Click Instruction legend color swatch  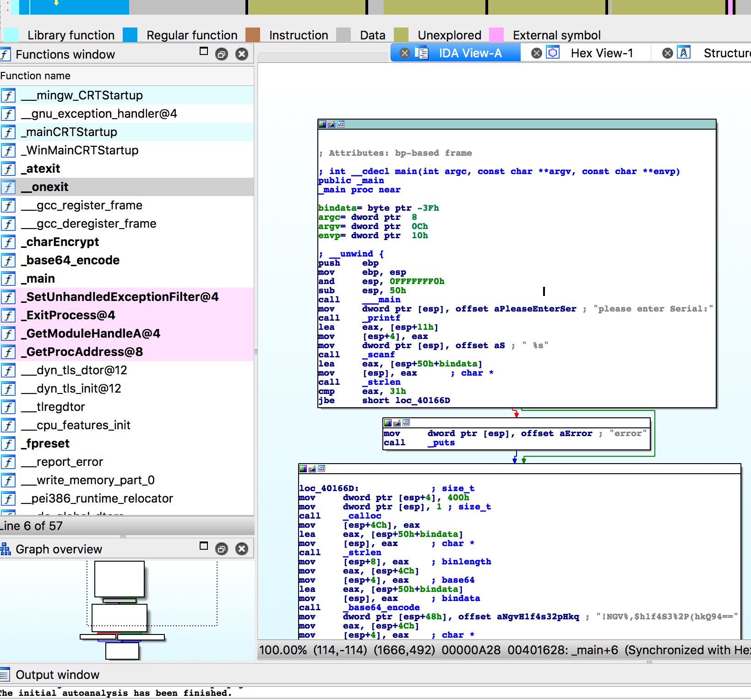(253, 35)
